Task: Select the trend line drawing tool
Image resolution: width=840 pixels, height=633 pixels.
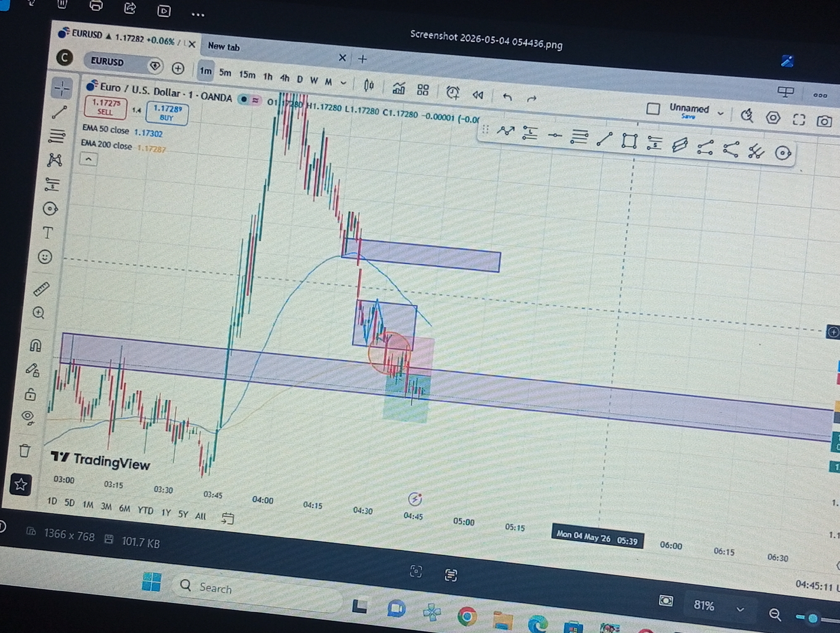Action: pos(59,112)
